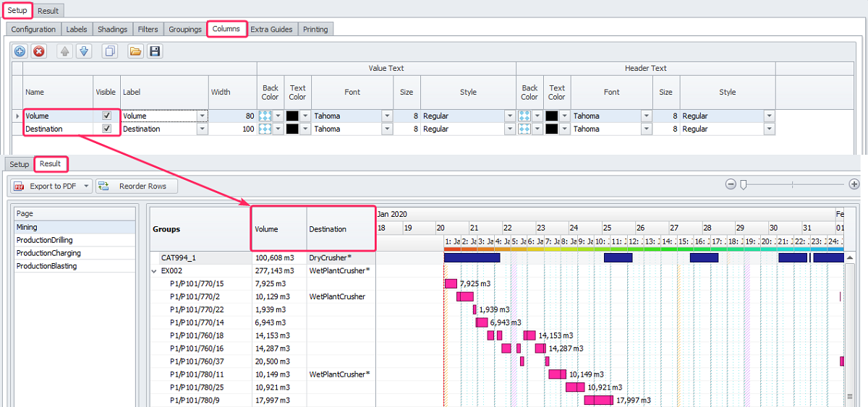This screenshot has height=407, width=868.
Task: Click the save floppy disk icon
Action: pos(154,51)
